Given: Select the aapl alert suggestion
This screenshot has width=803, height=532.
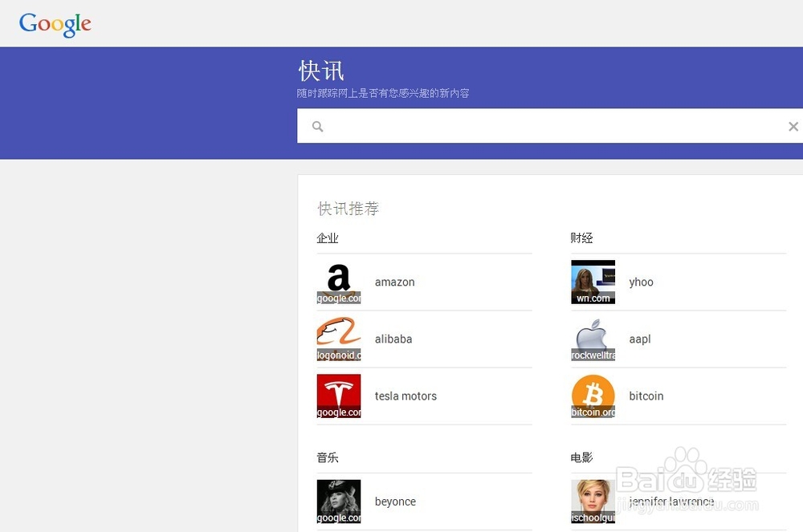Looking at the screenshot, I should (640, 339).
